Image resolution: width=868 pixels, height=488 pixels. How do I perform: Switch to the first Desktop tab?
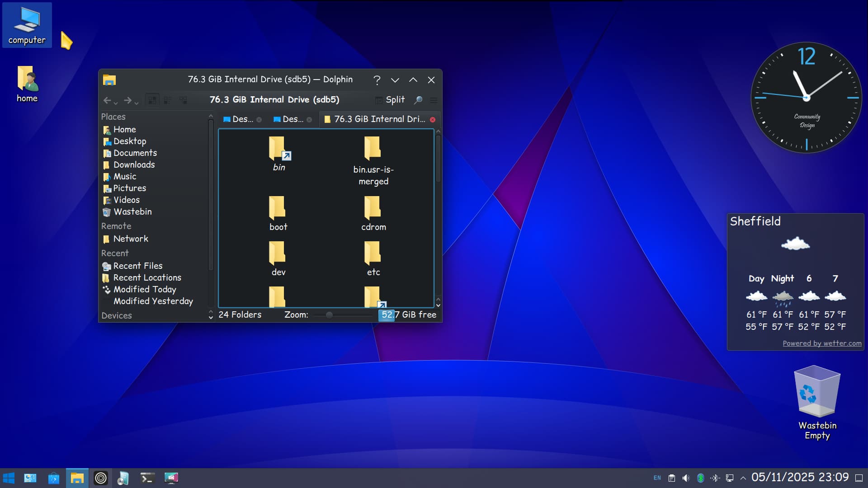(239, 119)
